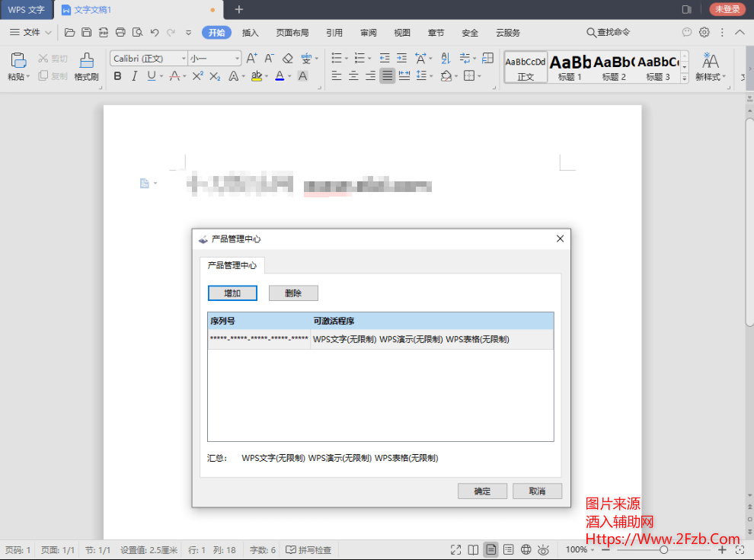Open the font size dropdown showing 小一
Screen dimensions: 754x560
pos(237,59)
